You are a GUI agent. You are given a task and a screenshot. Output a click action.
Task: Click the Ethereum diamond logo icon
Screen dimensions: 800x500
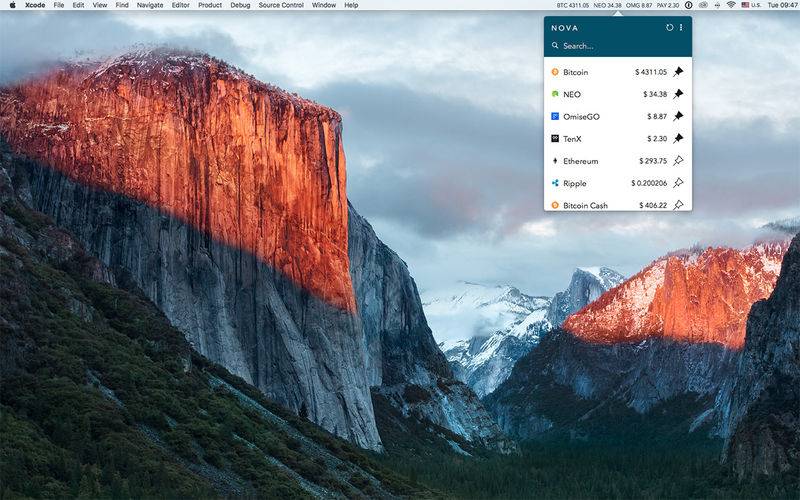click(555, 161)
